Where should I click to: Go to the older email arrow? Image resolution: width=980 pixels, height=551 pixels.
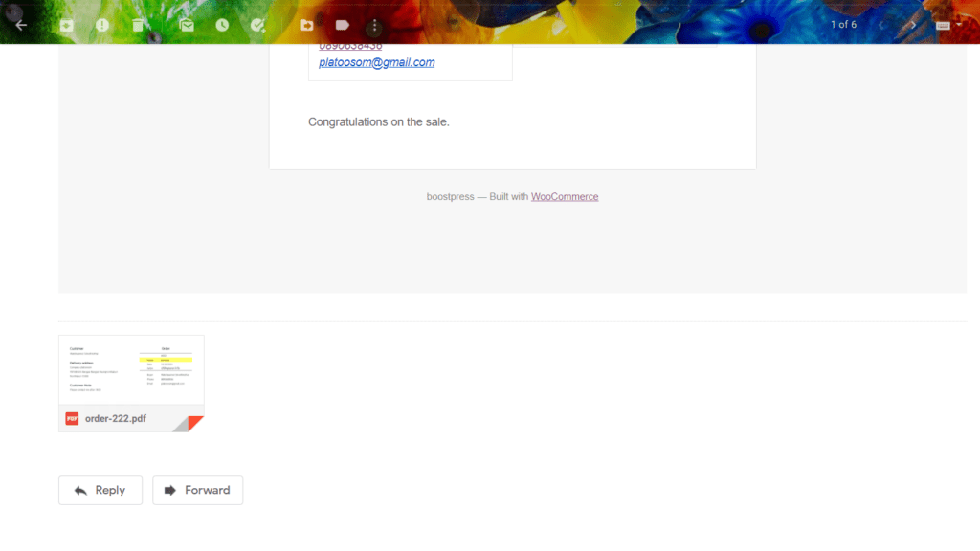(x=913, y=25)
